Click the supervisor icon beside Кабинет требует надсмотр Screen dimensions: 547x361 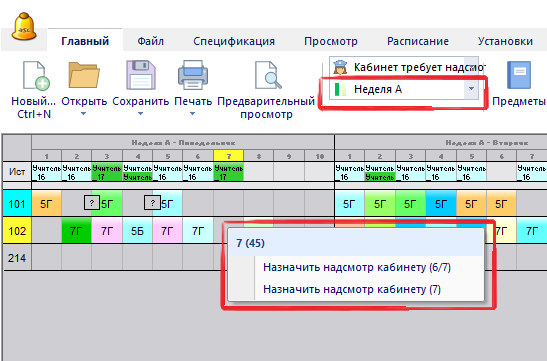340,67
